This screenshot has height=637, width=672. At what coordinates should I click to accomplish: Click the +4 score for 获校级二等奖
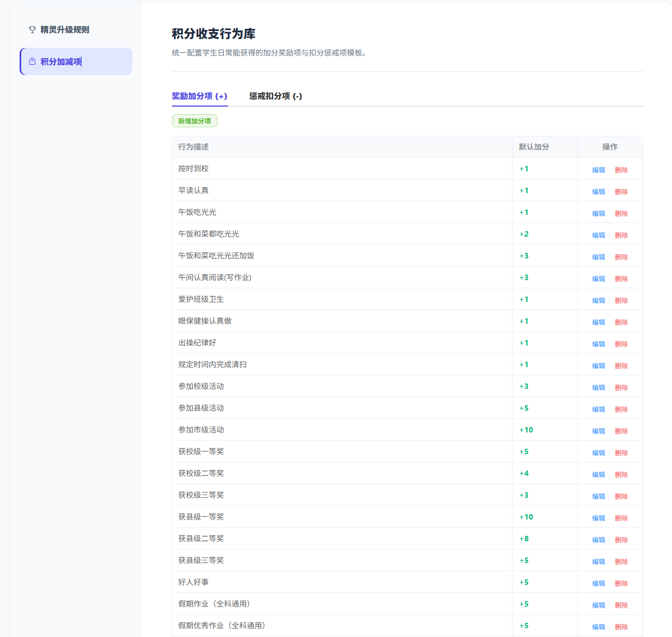click(524, 473)
